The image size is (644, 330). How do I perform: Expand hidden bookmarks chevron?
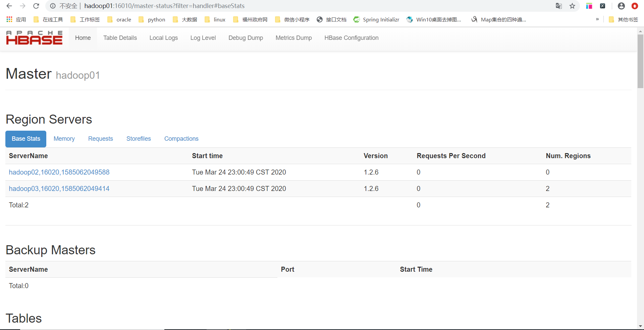click(597, 19)
